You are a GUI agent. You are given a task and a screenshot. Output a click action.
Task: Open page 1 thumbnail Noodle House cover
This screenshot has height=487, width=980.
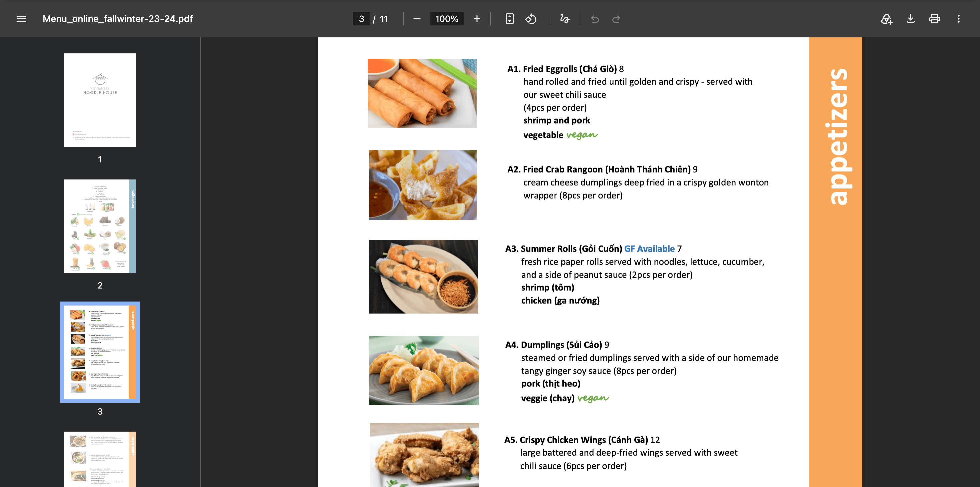point(100,100)
